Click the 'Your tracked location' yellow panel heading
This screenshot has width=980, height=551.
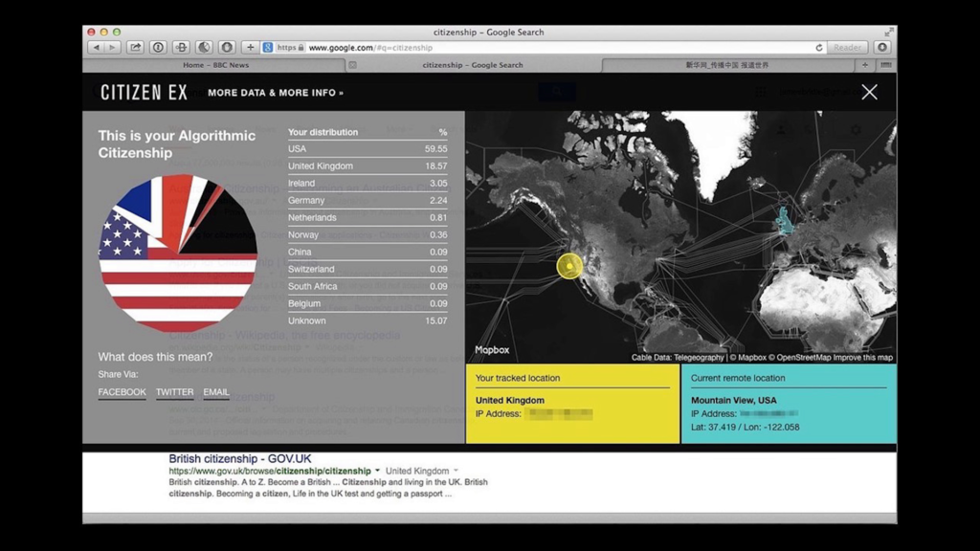(518, 378)
